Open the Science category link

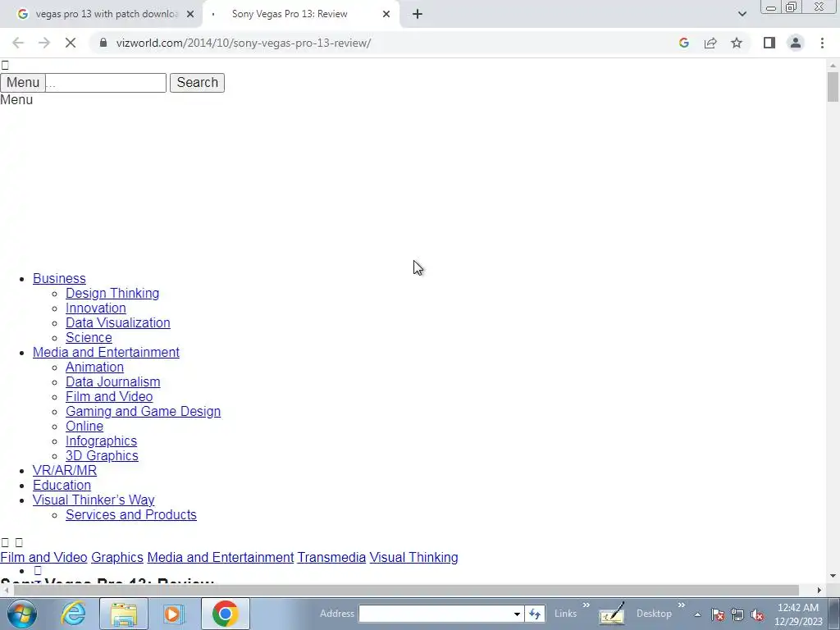(89, 337)
